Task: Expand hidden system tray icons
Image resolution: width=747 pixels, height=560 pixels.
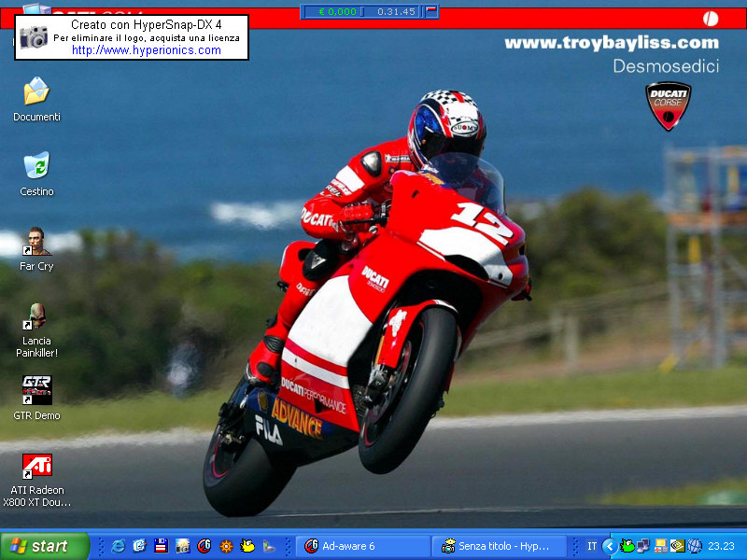Action: click(610, 546)
